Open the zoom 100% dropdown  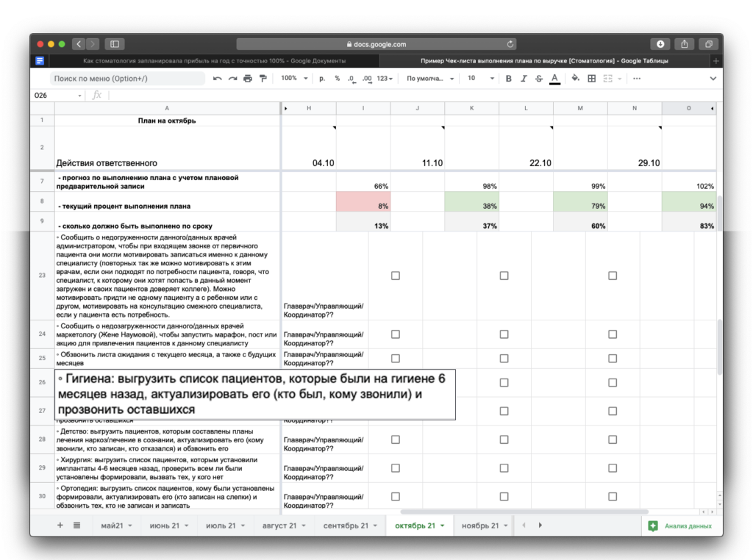coord(293,79)
